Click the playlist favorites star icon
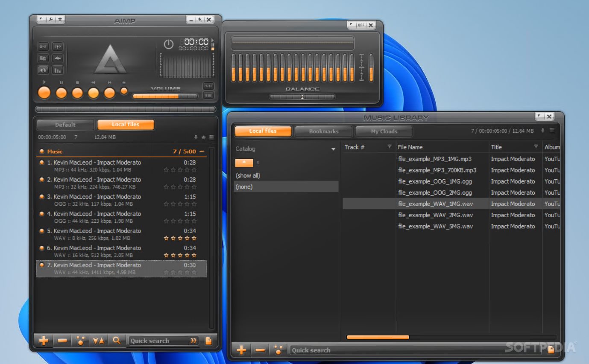The height and width of the screenshot is (364, 589). point(204,137)
